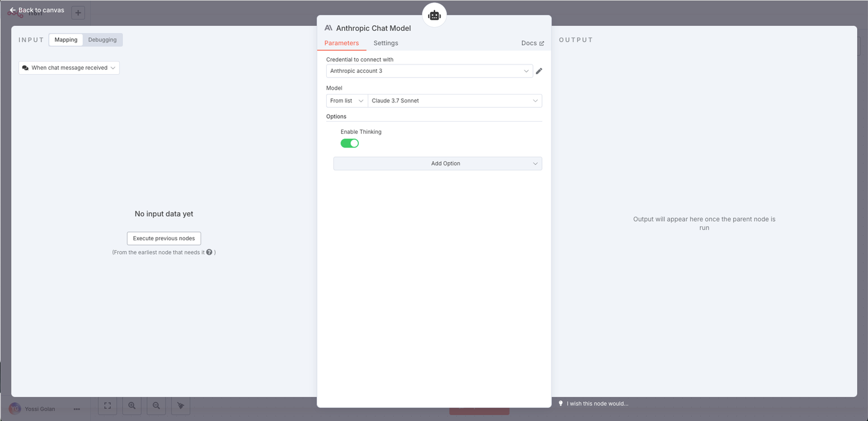Click 'I wish this node would...' feedback link
Image resolution: width=868 pixels, height=421 pixels.
point(597,404)
